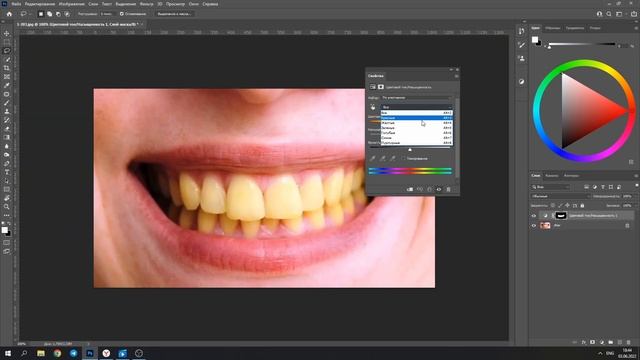
Task: Select the Blur tool
Action: click(x=7, y=146)
